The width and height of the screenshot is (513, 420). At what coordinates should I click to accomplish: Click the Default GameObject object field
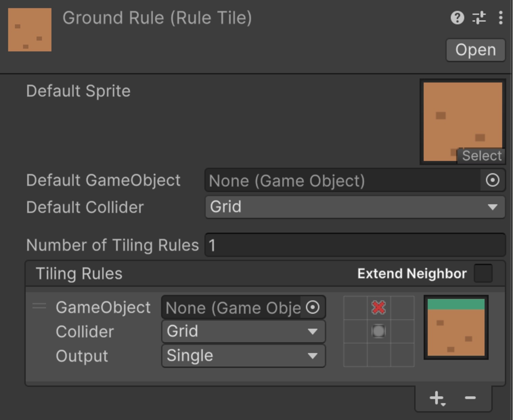[x=355, y=180]
